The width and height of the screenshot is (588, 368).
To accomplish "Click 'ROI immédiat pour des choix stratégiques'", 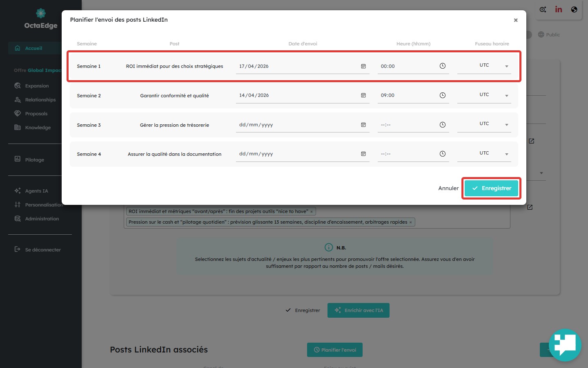I will [174, 66].
